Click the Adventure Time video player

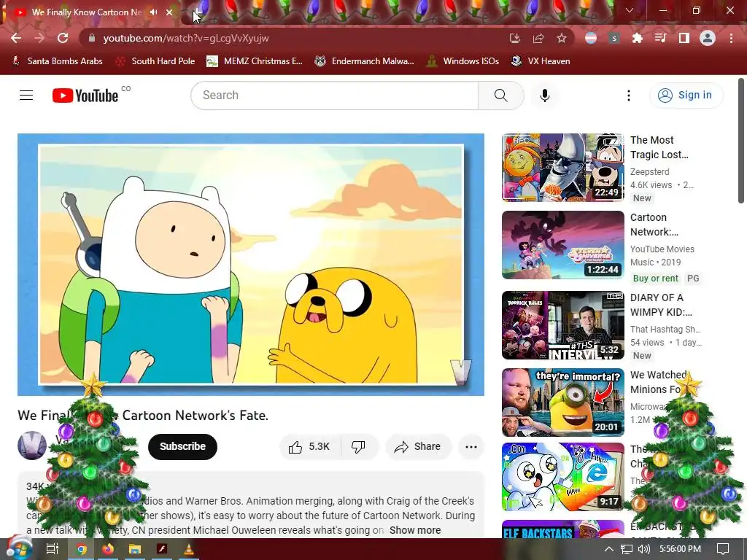[x=251, y=264]
